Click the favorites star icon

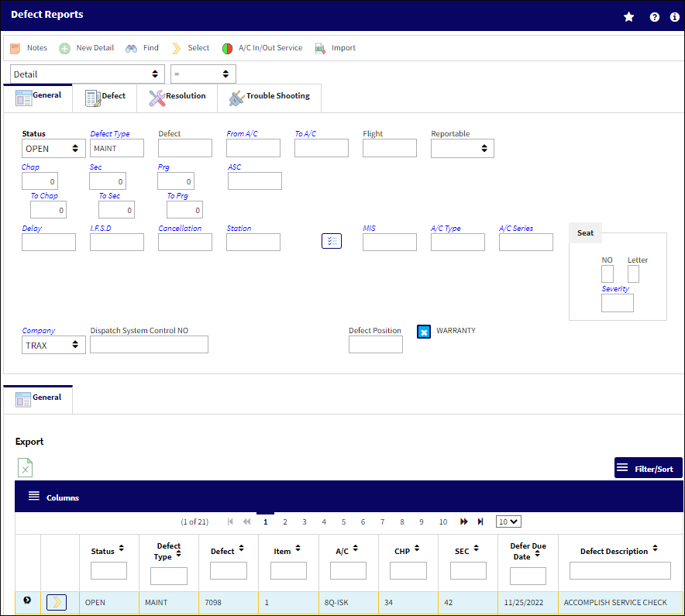pyautogui.click(x=628, y=17)
